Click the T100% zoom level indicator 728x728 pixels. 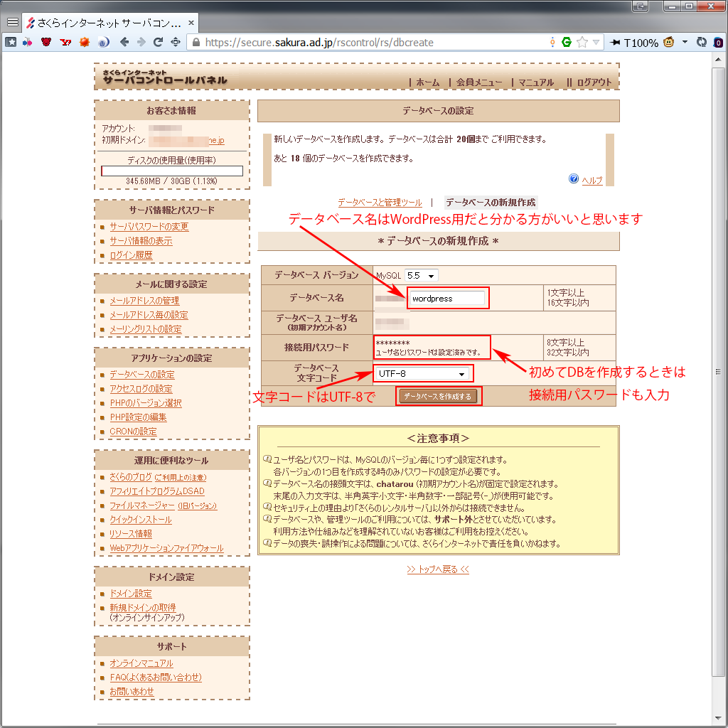click(x=641, y=43)
